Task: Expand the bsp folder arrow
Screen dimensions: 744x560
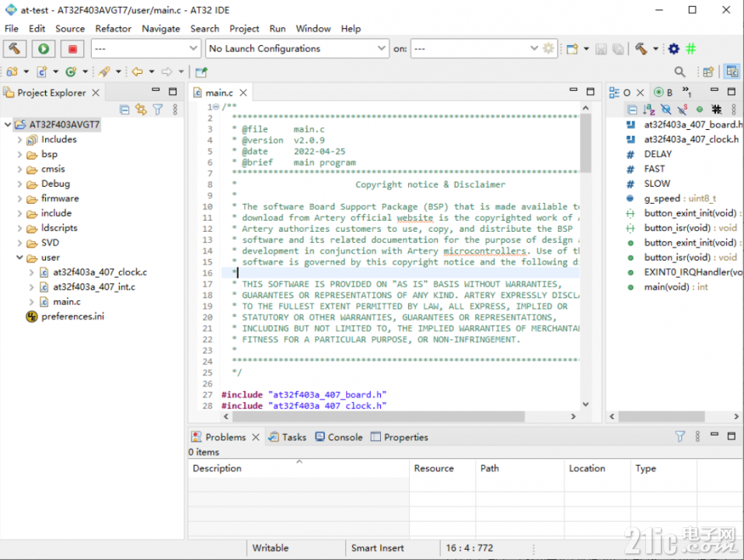Action: (x=19, y=154)
